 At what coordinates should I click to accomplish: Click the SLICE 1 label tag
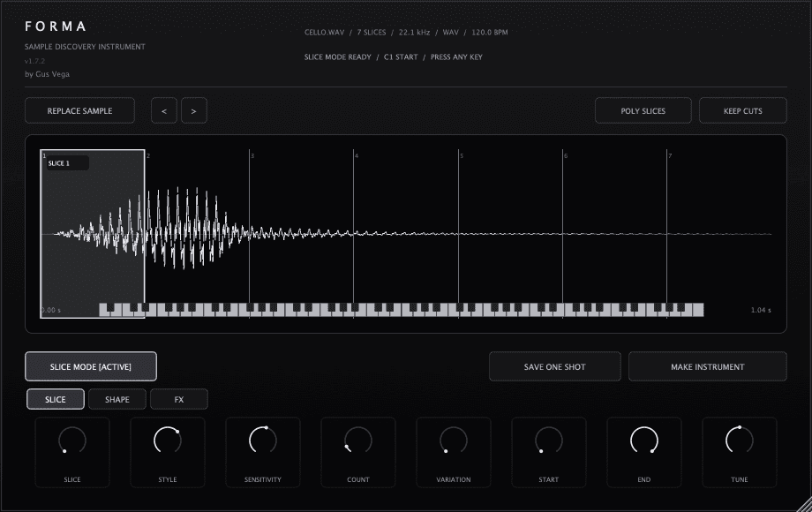tap(67, 163)
